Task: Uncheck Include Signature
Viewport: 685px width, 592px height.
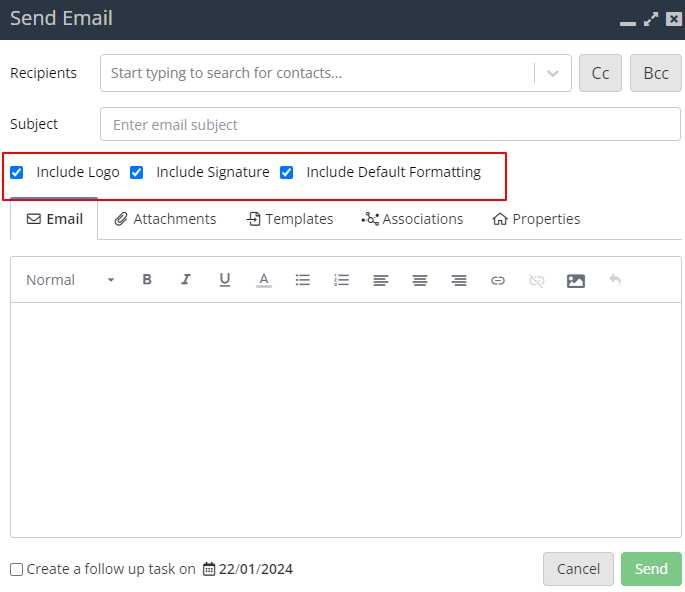Action: [136, 173]
